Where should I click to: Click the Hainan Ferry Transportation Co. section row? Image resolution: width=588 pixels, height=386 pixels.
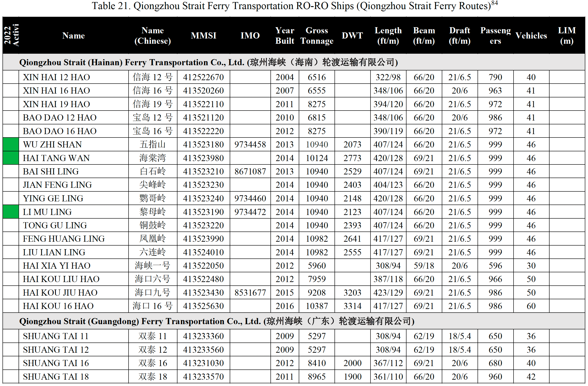pos(208,62)
